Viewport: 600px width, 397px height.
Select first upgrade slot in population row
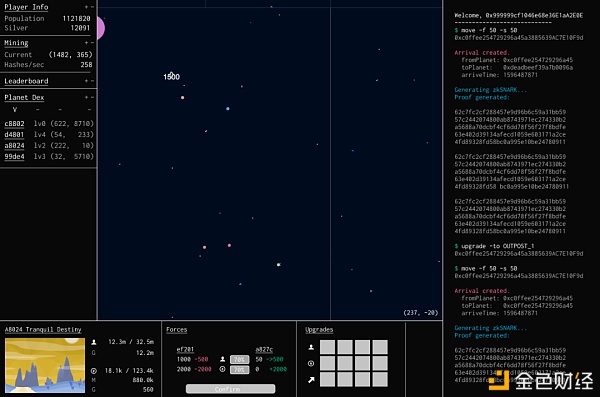[x=327, y=347]
